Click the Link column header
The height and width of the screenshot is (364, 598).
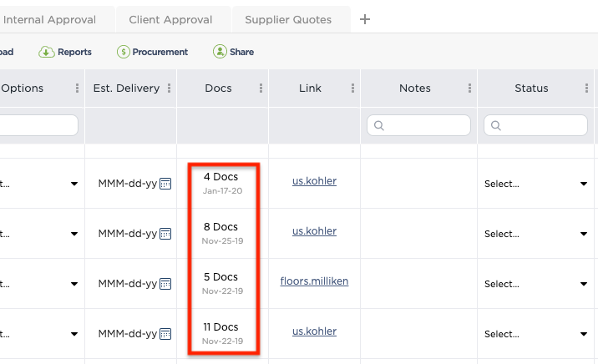tap(310, 88)
